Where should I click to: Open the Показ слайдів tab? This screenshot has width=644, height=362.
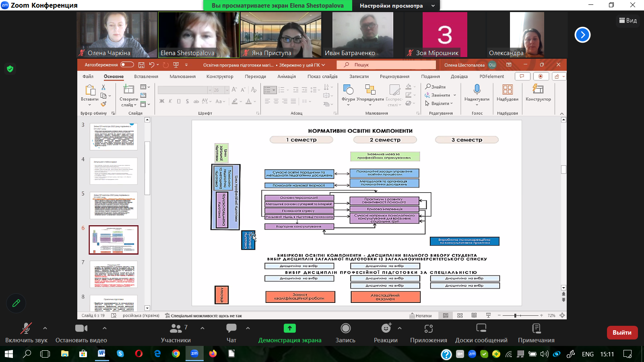point(322,76)
